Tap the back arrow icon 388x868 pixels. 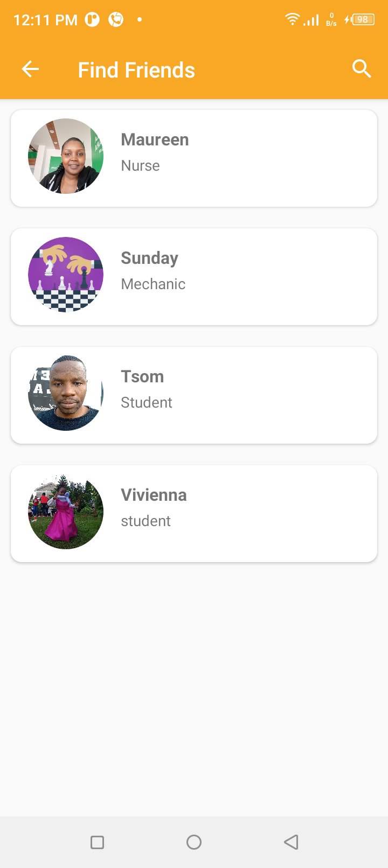pos(31,69)
